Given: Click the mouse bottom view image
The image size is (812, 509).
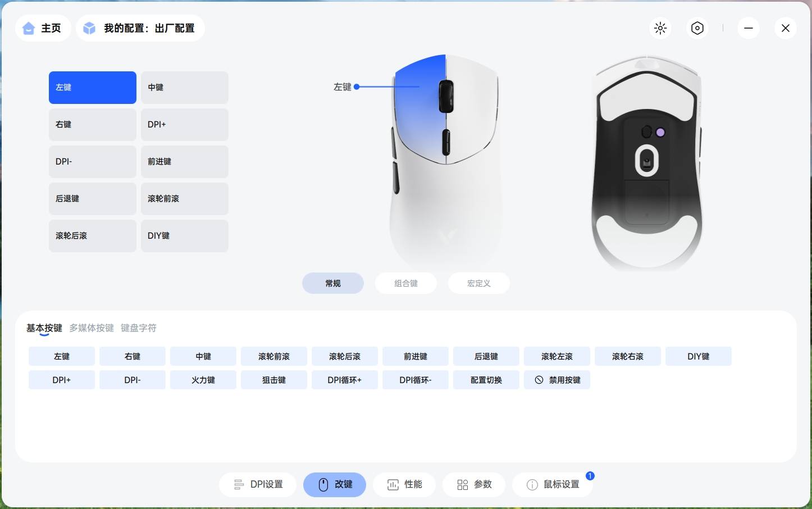Looking at the screenshot, I should pos(647,163).
